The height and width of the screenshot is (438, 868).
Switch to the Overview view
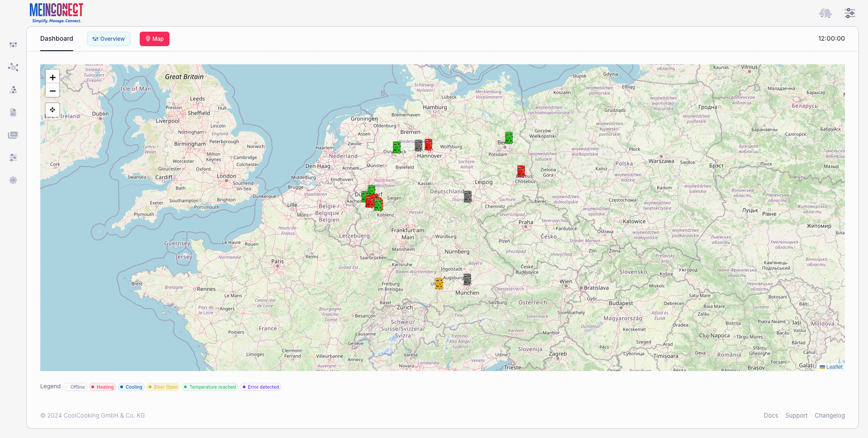[x=108, y=39]
